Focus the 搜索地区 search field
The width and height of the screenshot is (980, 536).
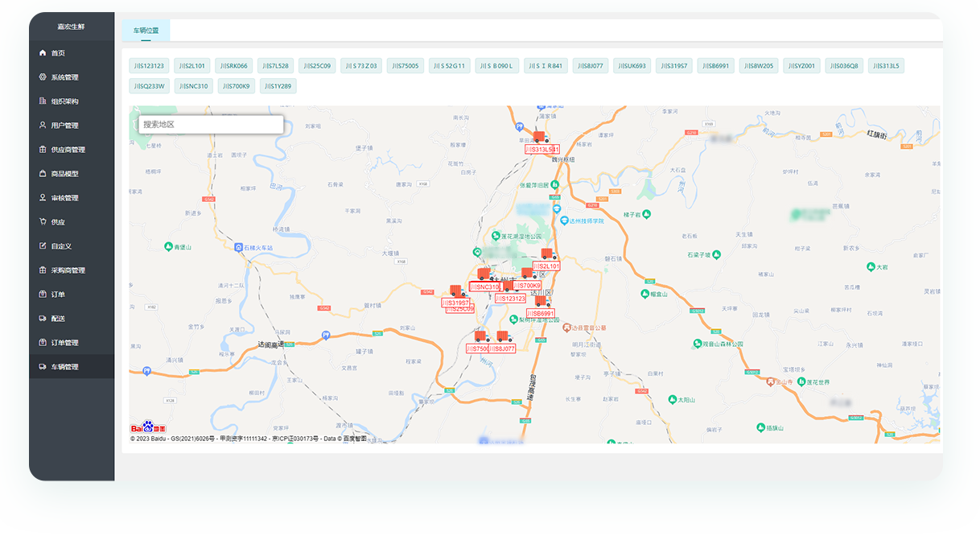[211, 125]
